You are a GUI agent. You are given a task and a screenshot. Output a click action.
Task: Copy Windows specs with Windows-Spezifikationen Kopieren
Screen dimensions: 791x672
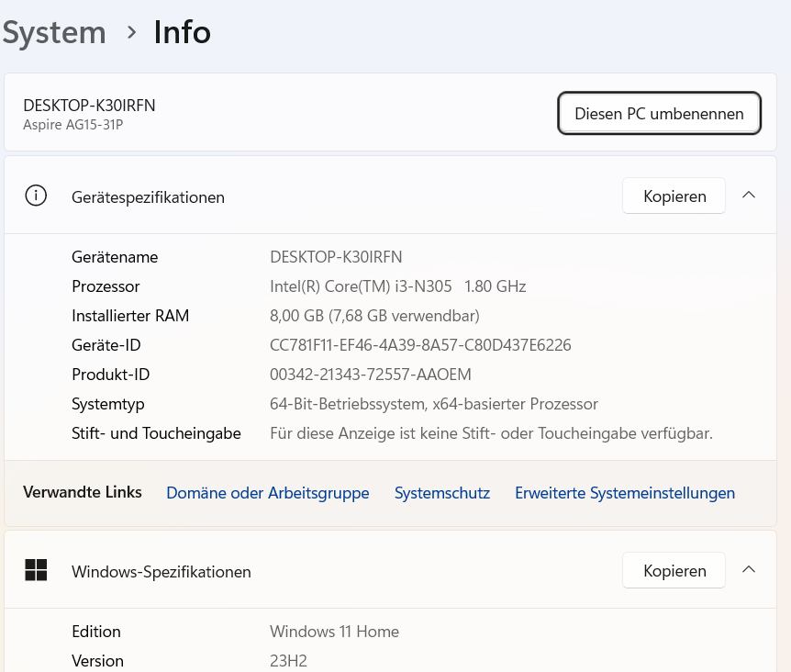[x=674, y=570]
